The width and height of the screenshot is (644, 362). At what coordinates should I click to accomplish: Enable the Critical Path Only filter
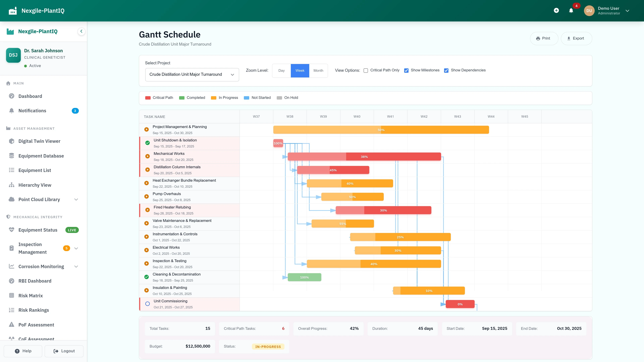[x=365, y=70]
